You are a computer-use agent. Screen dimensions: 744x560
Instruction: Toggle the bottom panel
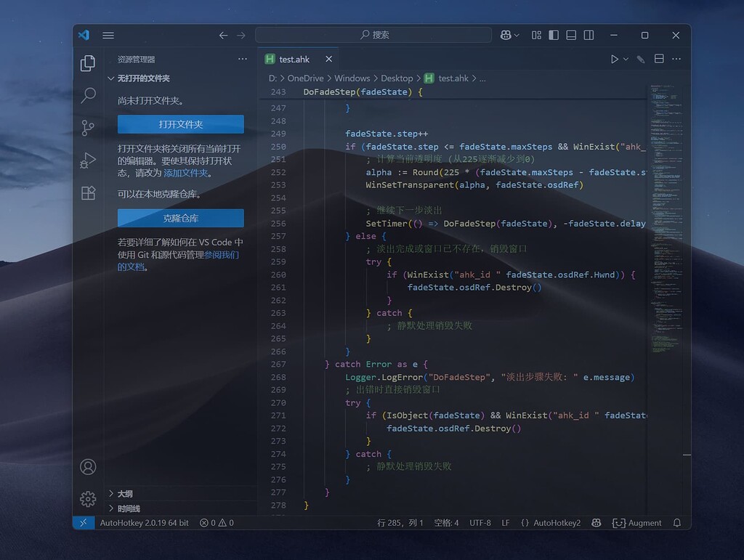[x=571, y=35]
